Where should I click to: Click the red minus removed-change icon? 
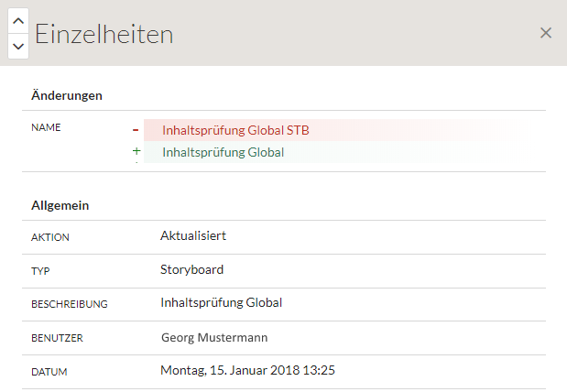[x=136, y=130]
